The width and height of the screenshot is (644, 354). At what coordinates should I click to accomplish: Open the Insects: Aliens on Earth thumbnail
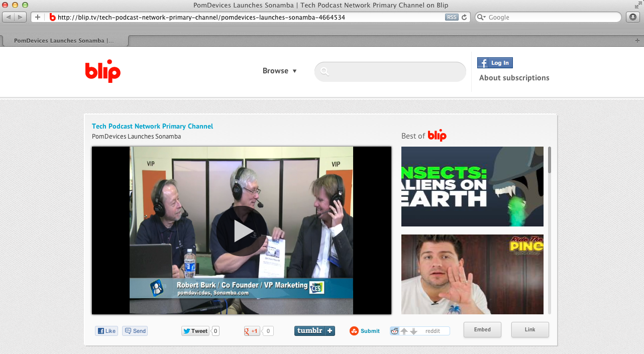click(472, 186)
